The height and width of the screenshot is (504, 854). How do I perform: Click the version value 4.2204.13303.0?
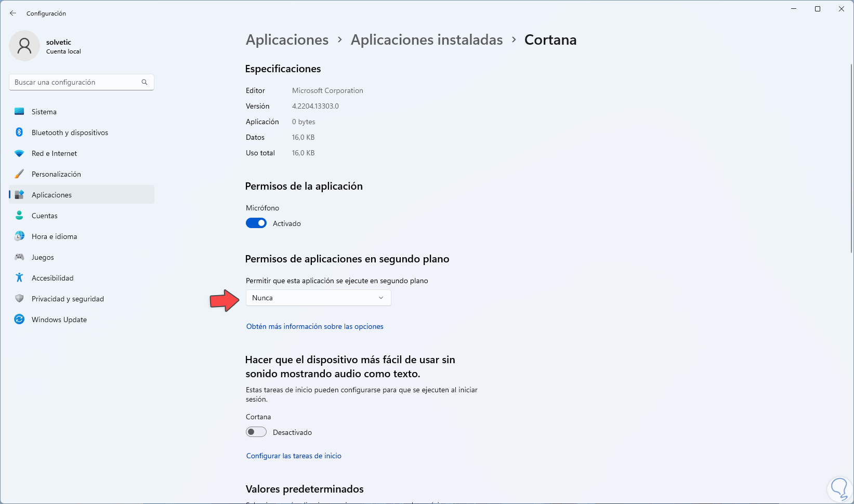tap(316, 106)
